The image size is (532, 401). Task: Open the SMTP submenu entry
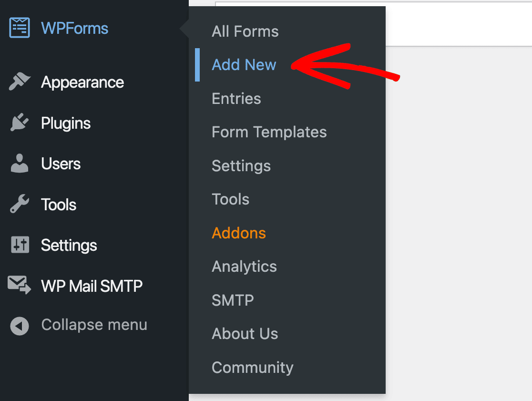point(233,300)
